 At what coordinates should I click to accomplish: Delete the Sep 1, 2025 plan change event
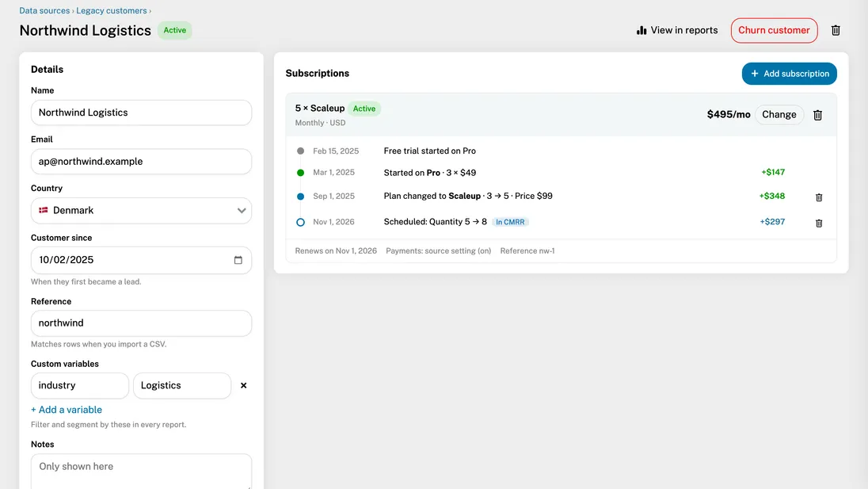point(819,197)
